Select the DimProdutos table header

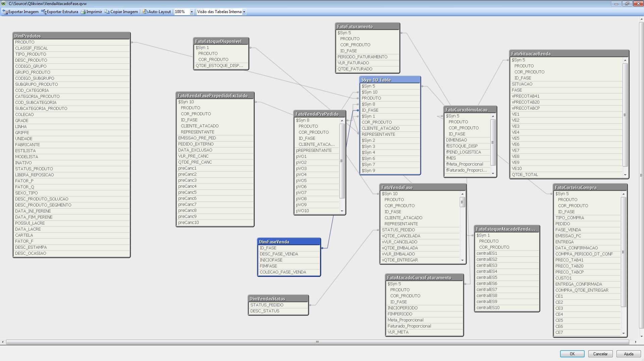pyautogui.click(x=71, y=36)
